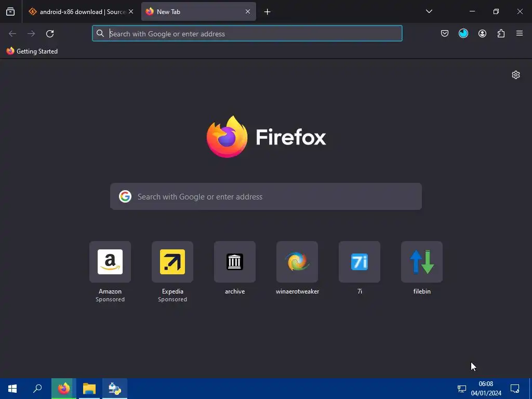Expand the list all tabs dropdown
532x399 pixels.
click(x=429, y=11)
